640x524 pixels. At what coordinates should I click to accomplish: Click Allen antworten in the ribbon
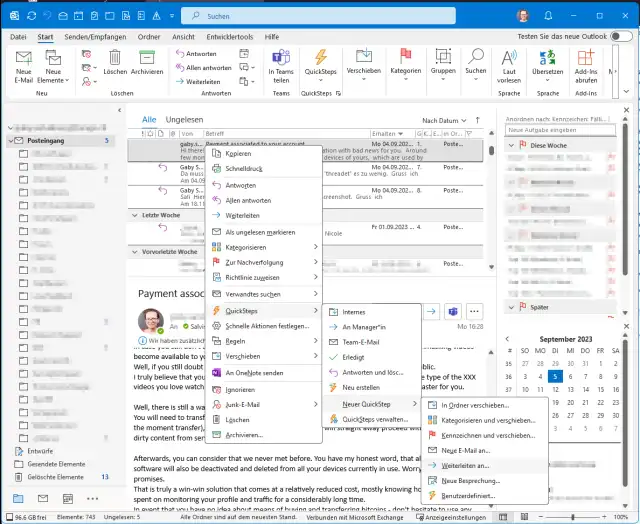click(x=204, y=68)
